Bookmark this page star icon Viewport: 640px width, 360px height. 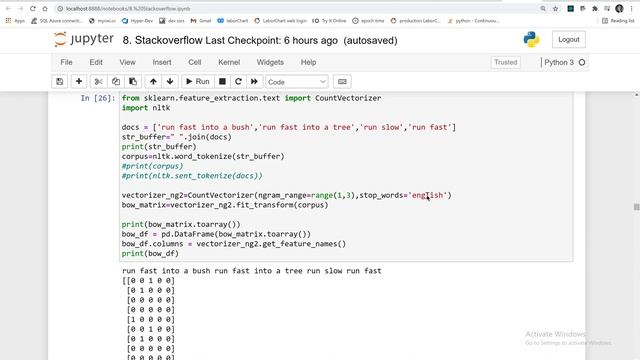[555, 9]
